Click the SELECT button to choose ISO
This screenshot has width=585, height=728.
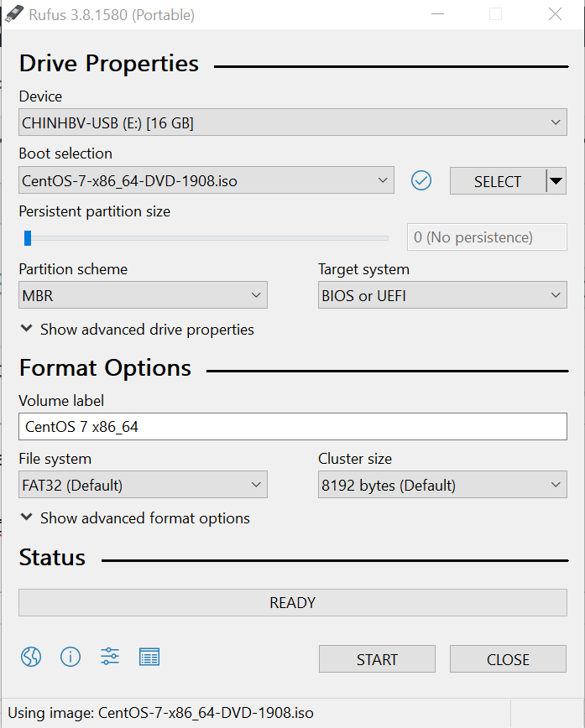[x=497, y=181]
